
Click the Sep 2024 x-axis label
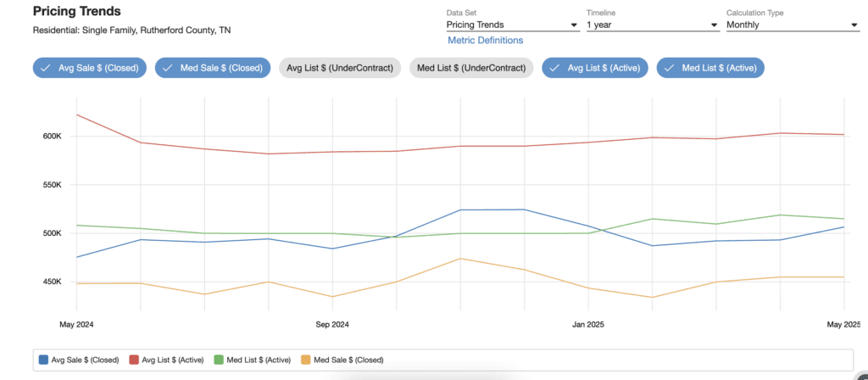click(332, 324)
